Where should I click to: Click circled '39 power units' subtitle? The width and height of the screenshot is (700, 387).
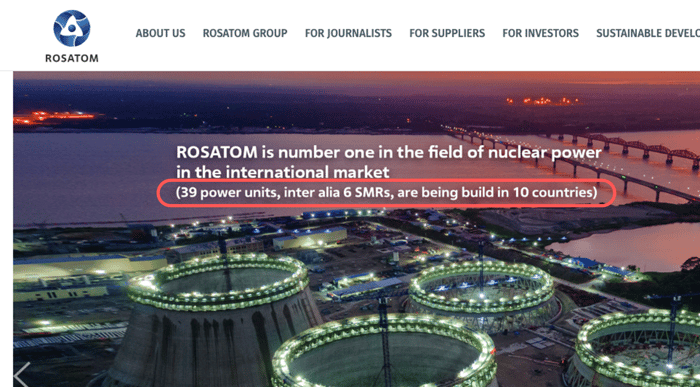click(386, 193)
